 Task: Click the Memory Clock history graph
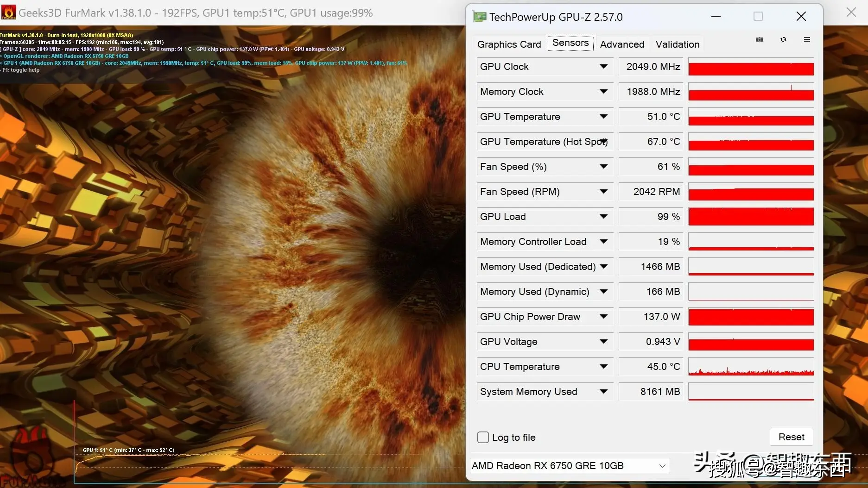coord(751,92)
